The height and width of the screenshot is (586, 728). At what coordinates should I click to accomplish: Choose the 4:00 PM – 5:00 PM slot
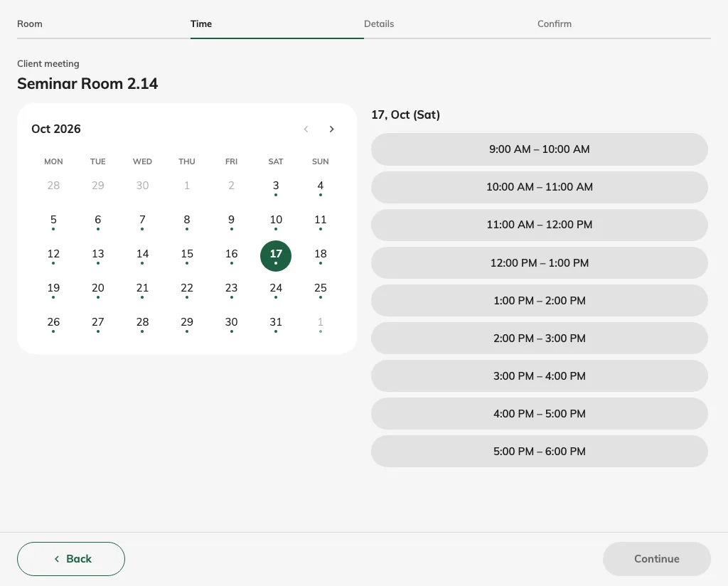pyautogui.click(x=540, y=414)
